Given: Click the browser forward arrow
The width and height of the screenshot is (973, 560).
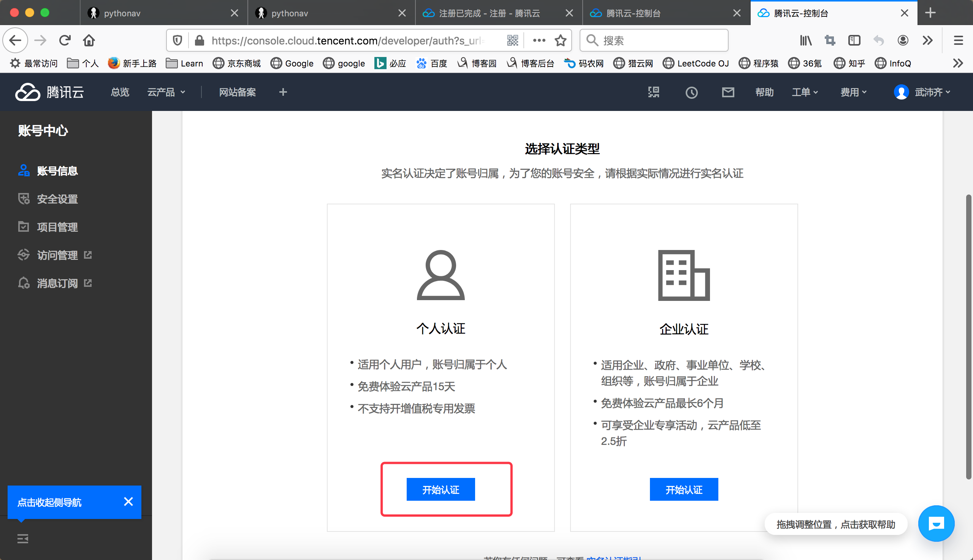Looking at the screenshot, I should (x=40, y=40).
